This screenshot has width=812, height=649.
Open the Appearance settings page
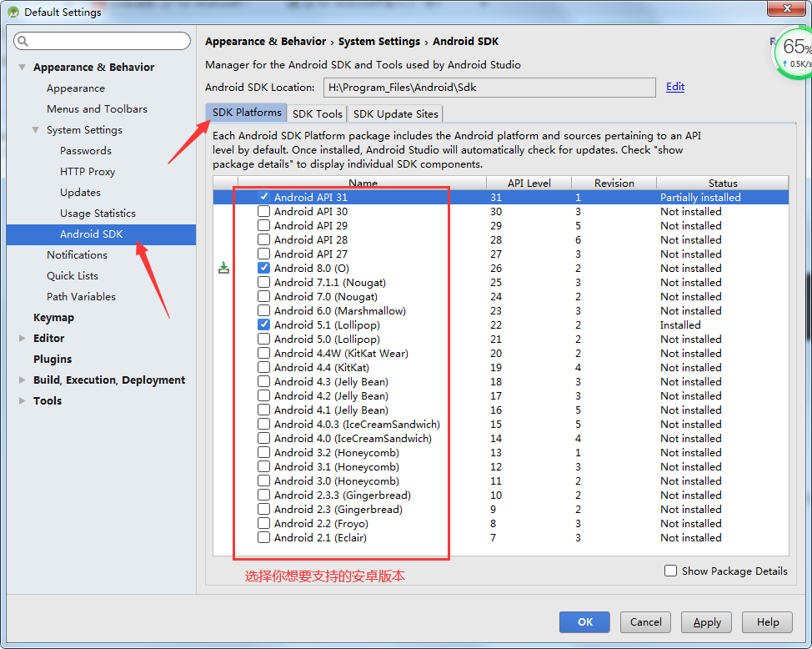coord(76,88)
